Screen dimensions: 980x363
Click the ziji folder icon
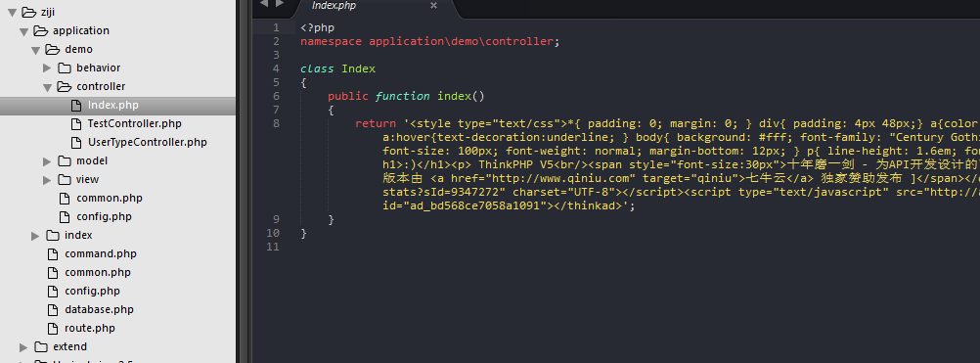point(28,12)
